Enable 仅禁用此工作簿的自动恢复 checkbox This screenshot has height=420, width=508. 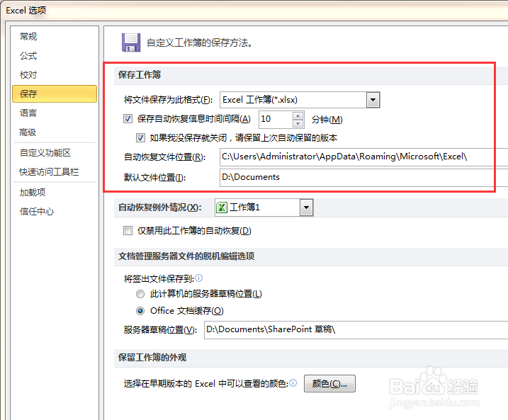(128, 231)
